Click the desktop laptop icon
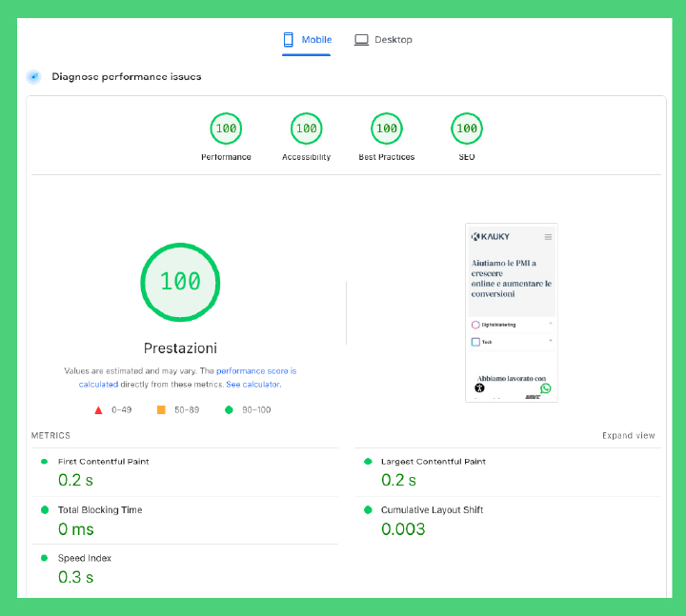686x616 pixels. tap(361, 40)
